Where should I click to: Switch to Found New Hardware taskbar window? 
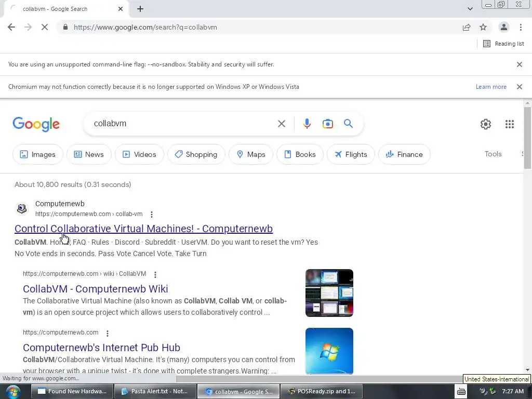73,392
